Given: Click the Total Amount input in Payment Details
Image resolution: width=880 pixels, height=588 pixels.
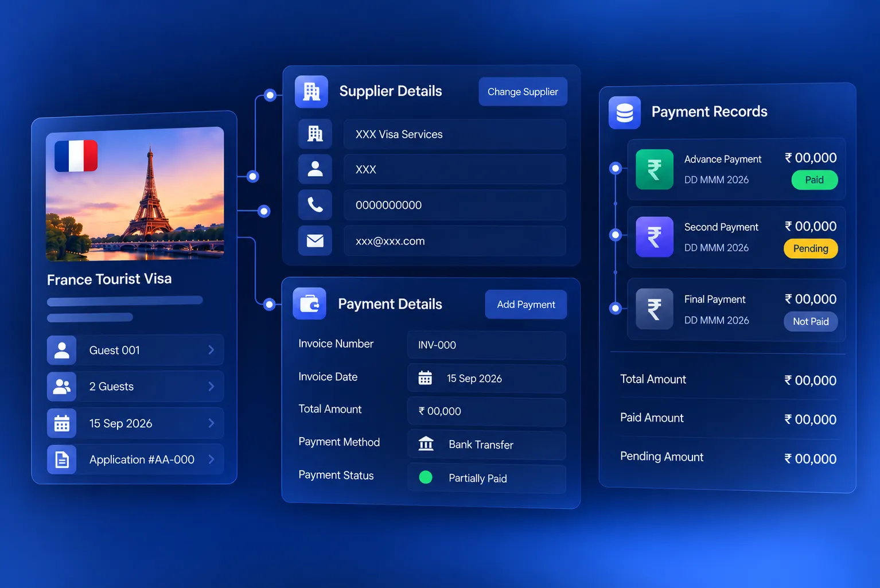Looking at the screenshot, I should [x=486, y=411].
